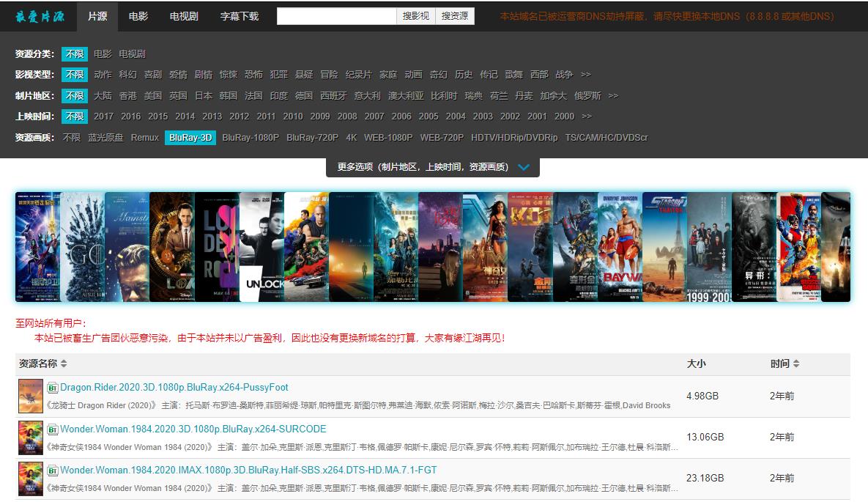The height and width of the screenshot is (502, 868).
Task: Toggle the BluRay-3D quality filter
Action: pos(190,138)
